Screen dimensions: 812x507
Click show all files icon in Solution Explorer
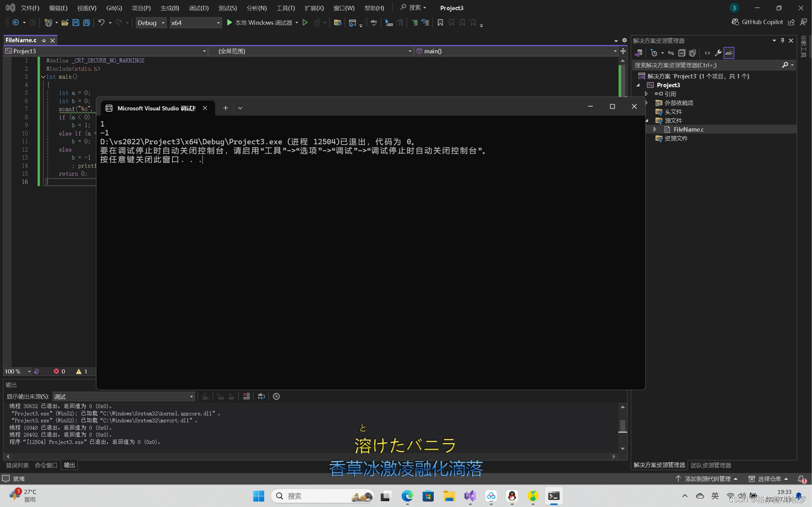[692, 53]
